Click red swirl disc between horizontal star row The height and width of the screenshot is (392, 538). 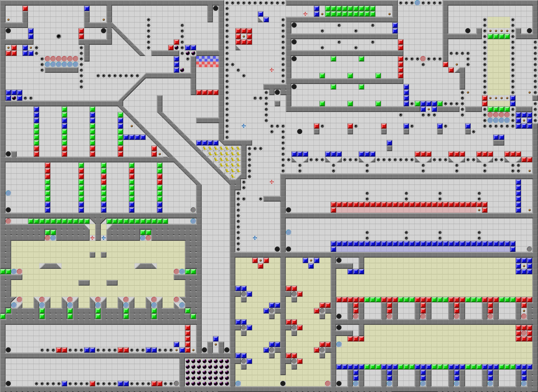423,59
